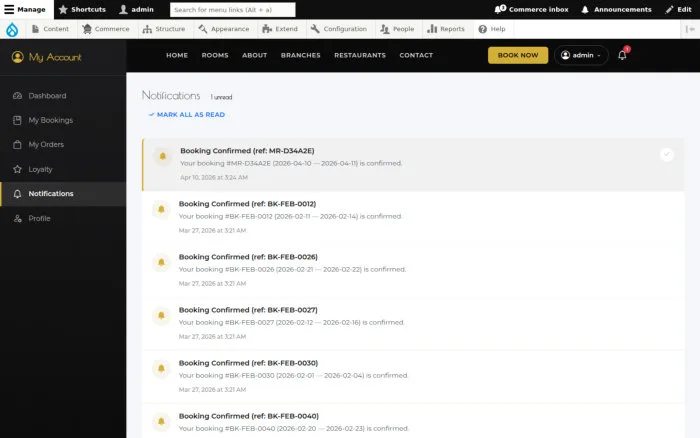Open My Bookings in sidebar
The height and width of the screenshot is (438, 700).
(63, 120)
